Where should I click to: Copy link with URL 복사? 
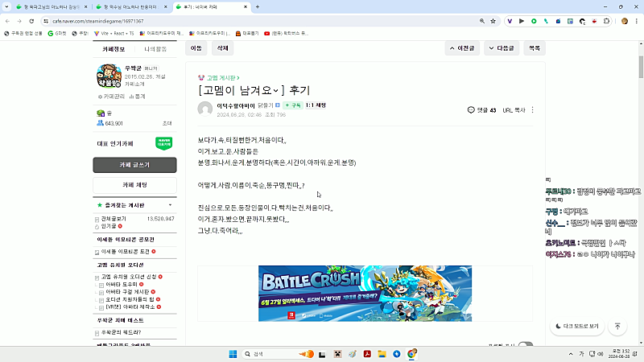click(514, 110)
